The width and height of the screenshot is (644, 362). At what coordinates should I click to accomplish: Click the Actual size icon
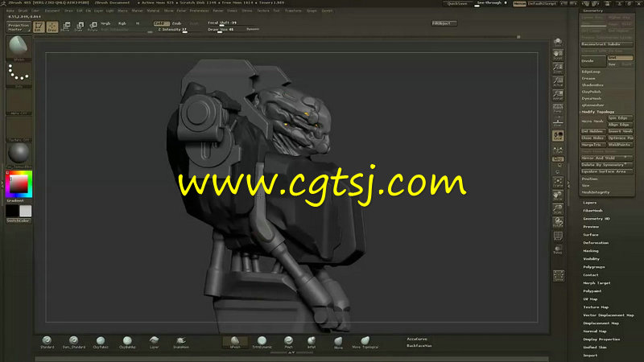[558, 82]
